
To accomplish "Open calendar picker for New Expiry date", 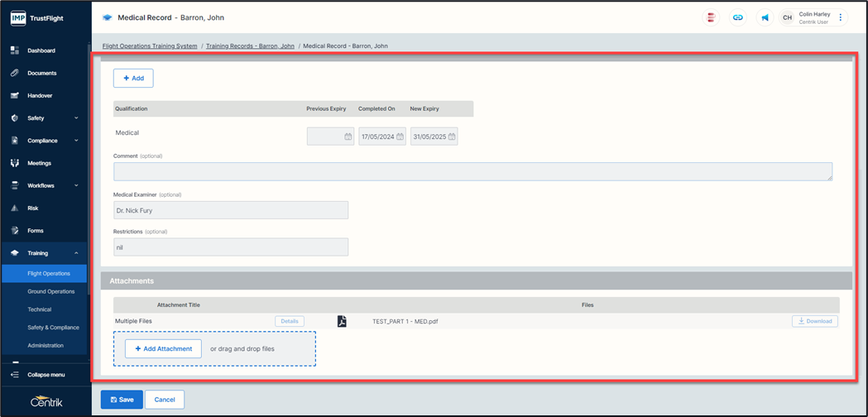I will (452, 137).
